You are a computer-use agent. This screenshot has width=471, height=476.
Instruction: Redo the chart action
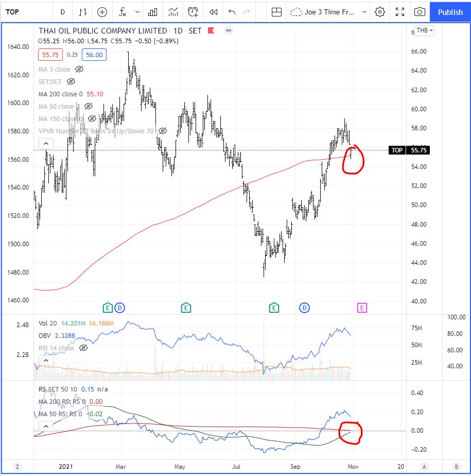tap(246, 12)
